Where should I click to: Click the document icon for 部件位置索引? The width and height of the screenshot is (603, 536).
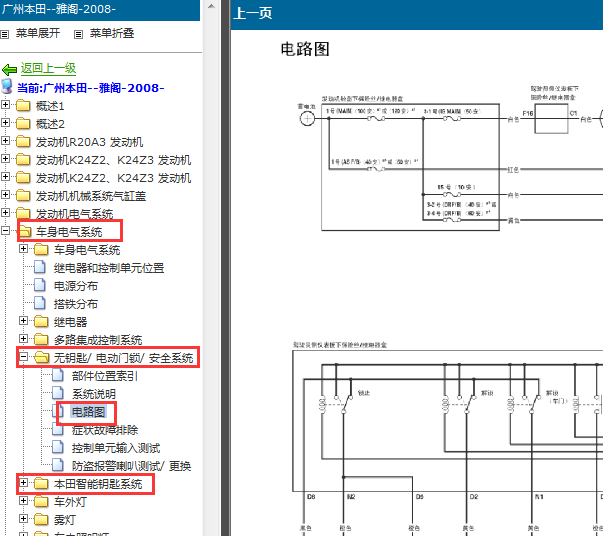click(x=58, y=375)
